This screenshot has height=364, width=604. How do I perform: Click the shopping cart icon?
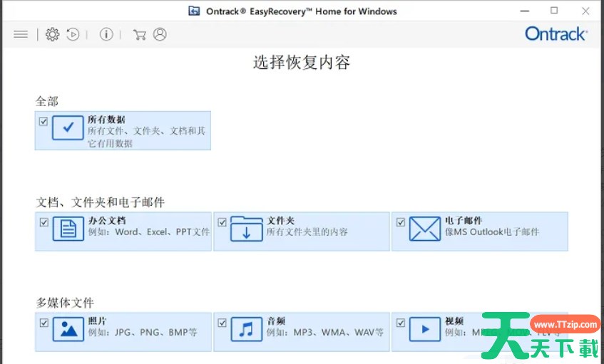tap(140, 35)
